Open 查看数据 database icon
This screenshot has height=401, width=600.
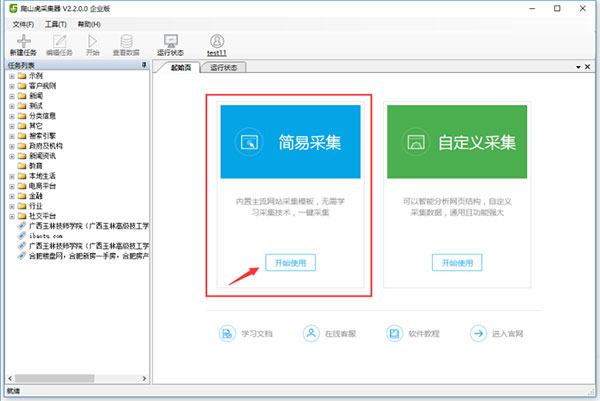click(x=126, y=41)
